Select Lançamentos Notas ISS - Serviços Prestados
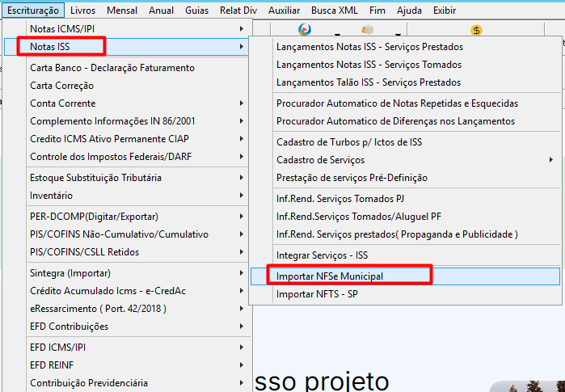This screenshot has width=565, height=392. pos(406,47)
